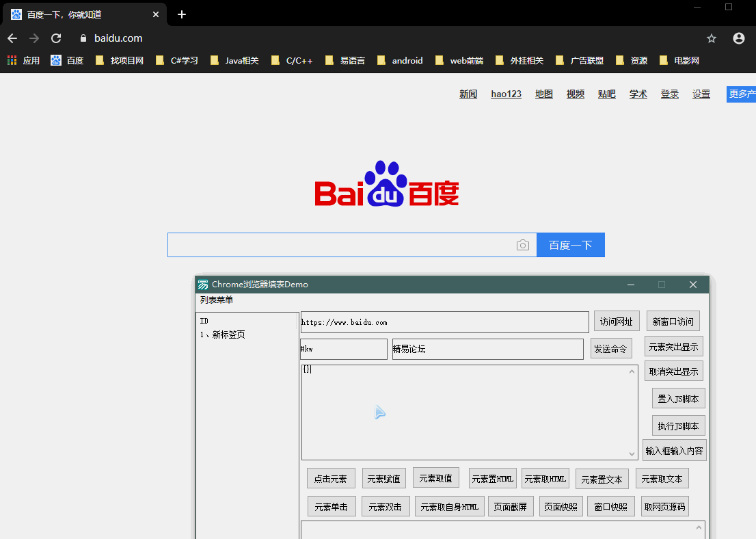Click the Baidu logo image
The height and width of the screenshot is (539, 756).
click(x=387, y=183)
